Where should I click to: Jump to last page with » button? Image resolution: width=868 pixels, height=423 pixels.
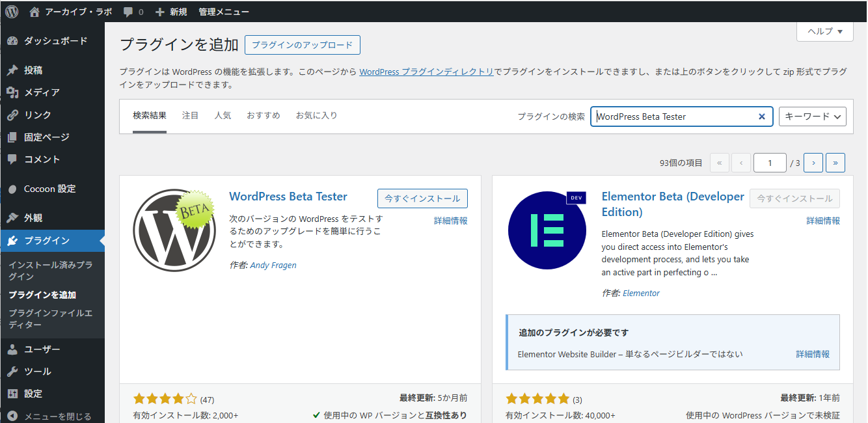pos(835,163)
